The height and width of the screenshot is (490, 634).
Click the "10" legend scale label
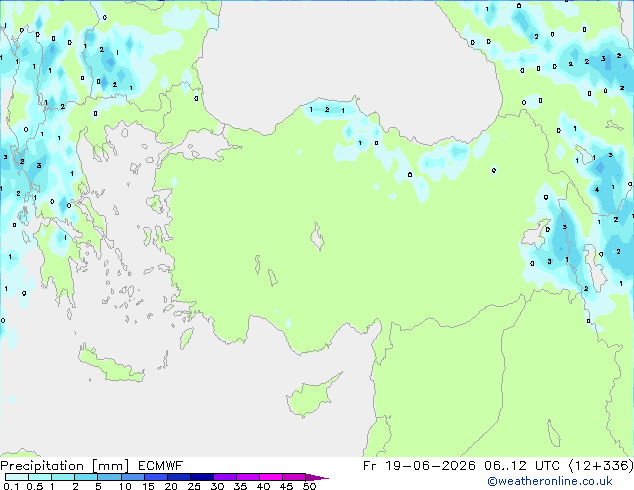pos(125,486)
